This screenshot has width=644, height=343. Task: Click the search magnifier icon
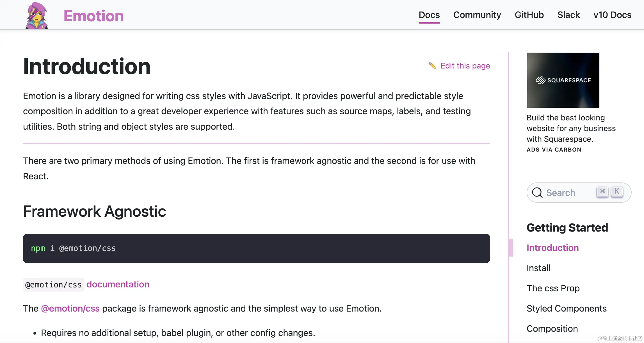[x=537, y=193]
